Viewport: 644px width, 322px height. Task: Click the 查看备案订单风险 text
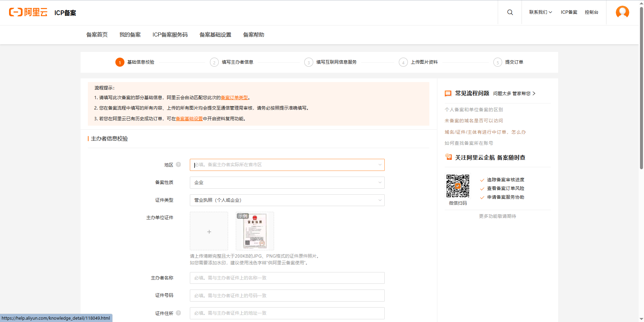tap(505, 189)
